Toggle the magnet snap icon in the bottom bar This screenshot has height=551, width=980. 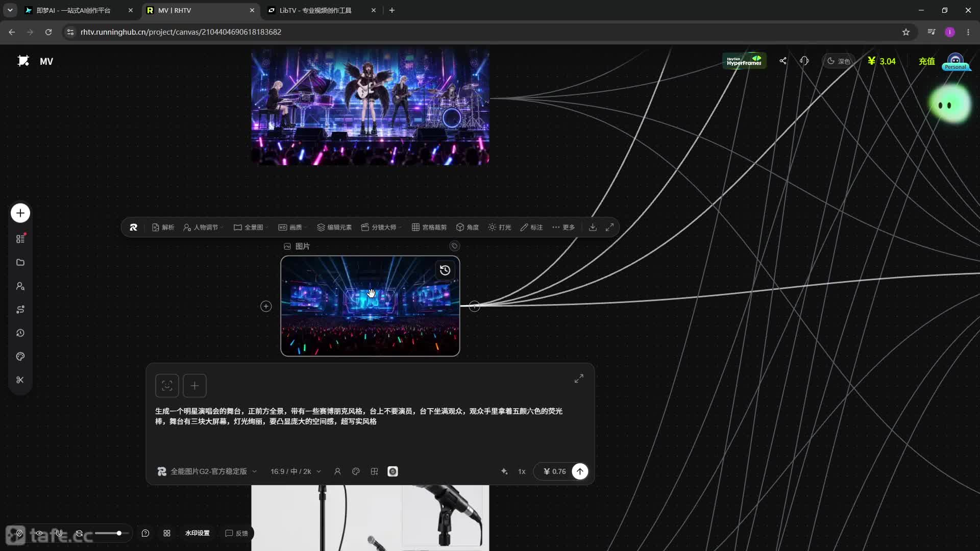pos(59,533)
